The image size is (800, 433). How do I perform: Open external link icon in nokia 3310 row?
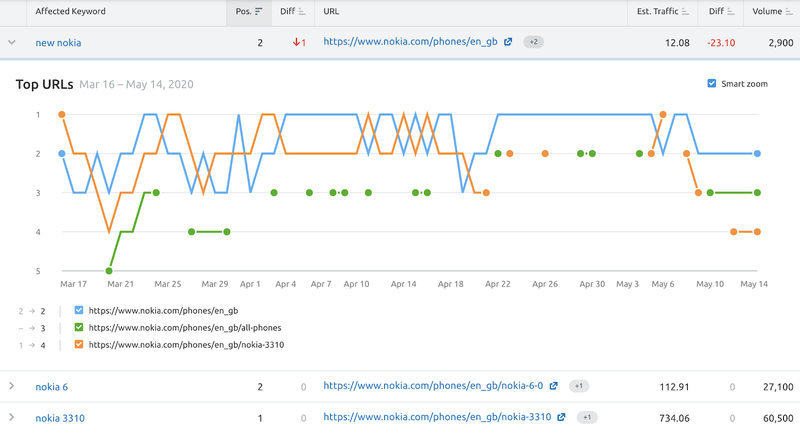coord(562,417)
